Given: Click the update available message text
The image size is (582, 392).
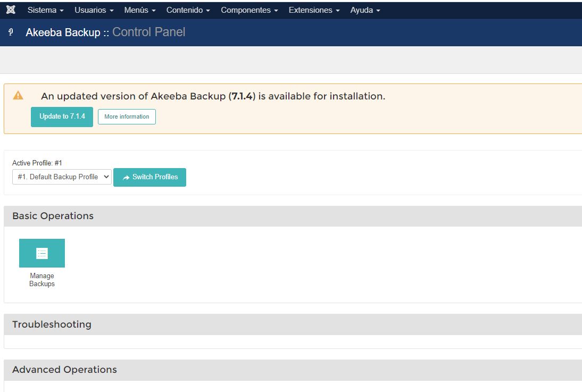Looking at the screenshot, I should click(213, 96).
